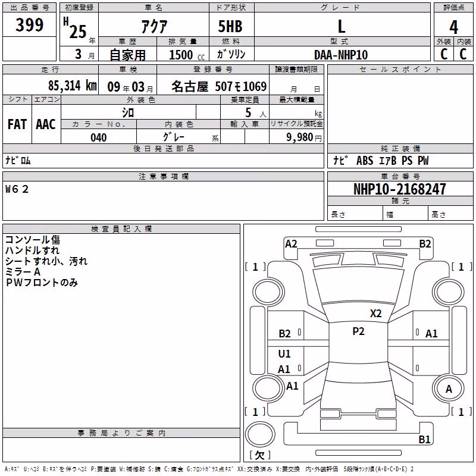Select note シートすれ小、汚れ
Image resolution: width=476 pixels, height=476 pixels.
click(46, 261)
